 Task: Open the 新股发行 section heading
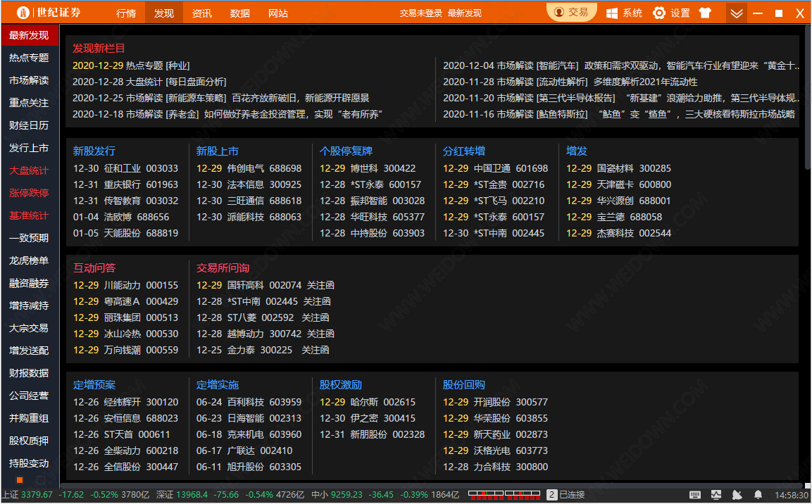[x=94, y=151]
